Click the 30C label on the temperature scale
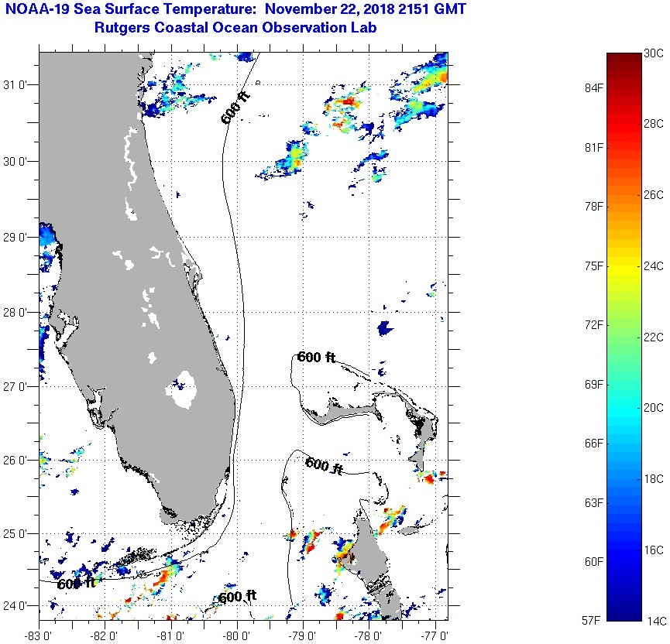This screenshot has width=670, height=644. [655, 53]
